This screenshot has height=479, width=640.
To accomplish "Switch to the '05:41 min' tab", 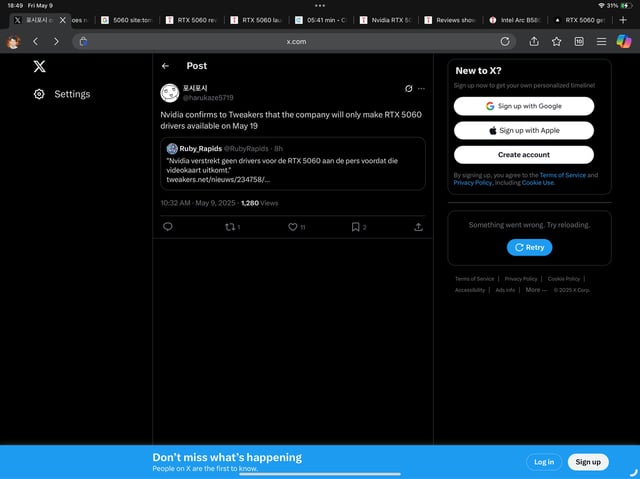I will tap(321, 20).
